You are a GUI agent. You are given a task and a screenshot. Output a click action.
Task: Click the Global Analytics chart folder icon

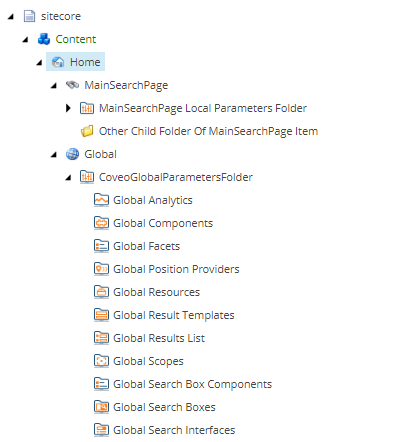coord(101,200)
